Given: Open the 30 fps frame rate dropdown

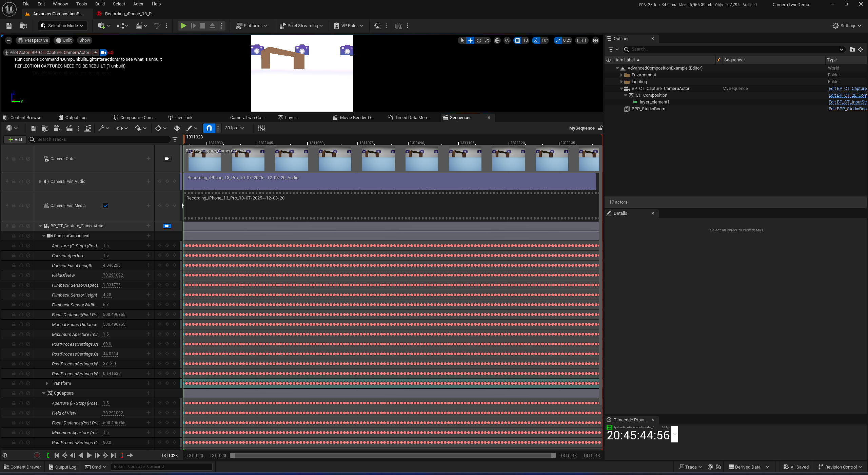Looking at the screenshot, I should pos(234,128).
